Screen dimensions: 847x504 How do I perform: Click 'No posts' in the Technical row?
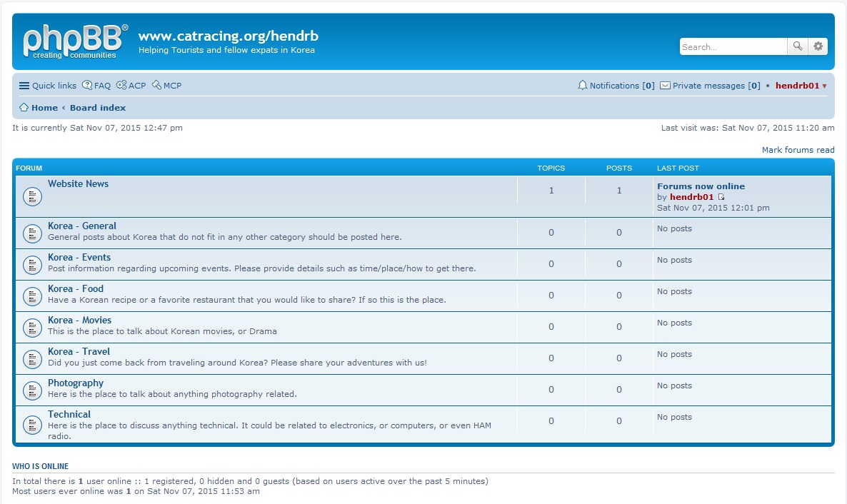click(x=674, y=417)
